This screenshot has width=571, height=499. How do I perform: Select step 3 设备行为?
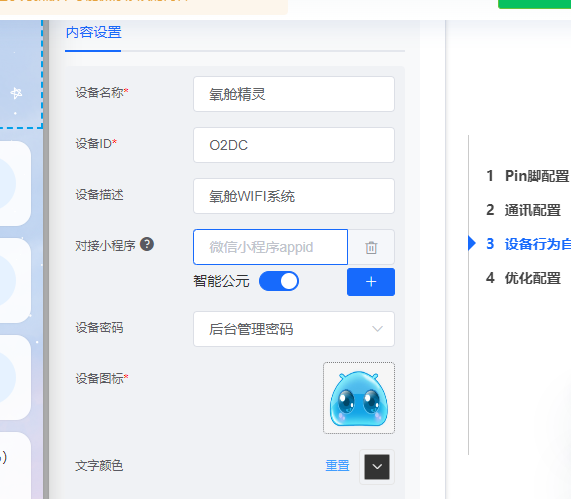528,244
